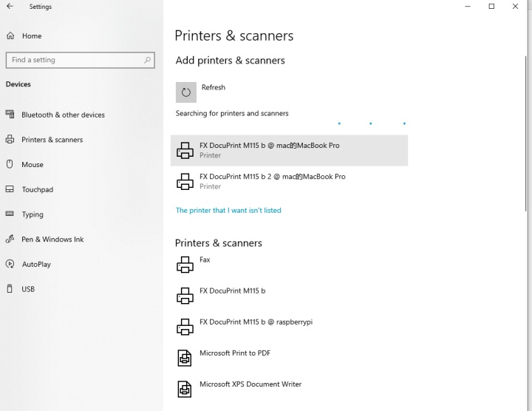Open Touchpad settings
Viewport: 532px width, 411px height.
pyautogui.click(x=38, y=190)
